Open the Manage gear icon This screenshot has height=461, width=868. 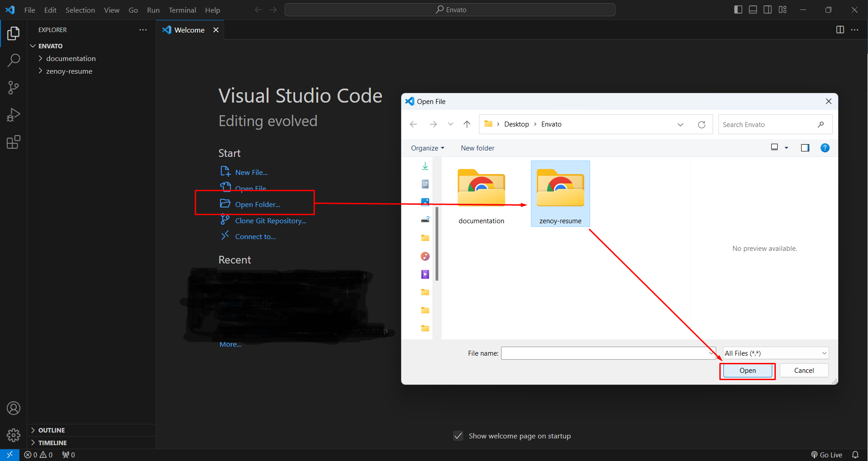14,435
